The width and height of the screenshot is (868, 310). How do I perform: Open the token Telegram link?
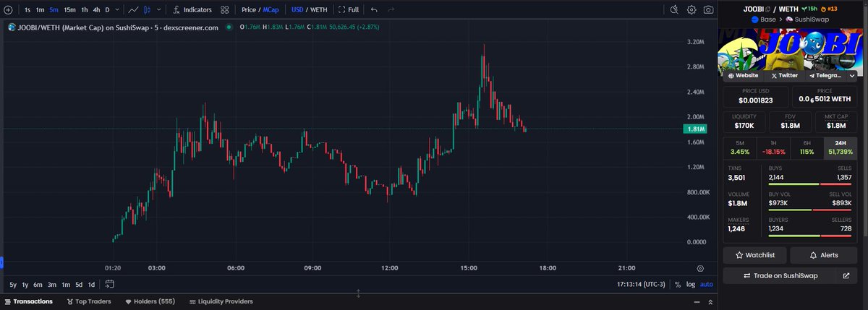tap(825, 75)
